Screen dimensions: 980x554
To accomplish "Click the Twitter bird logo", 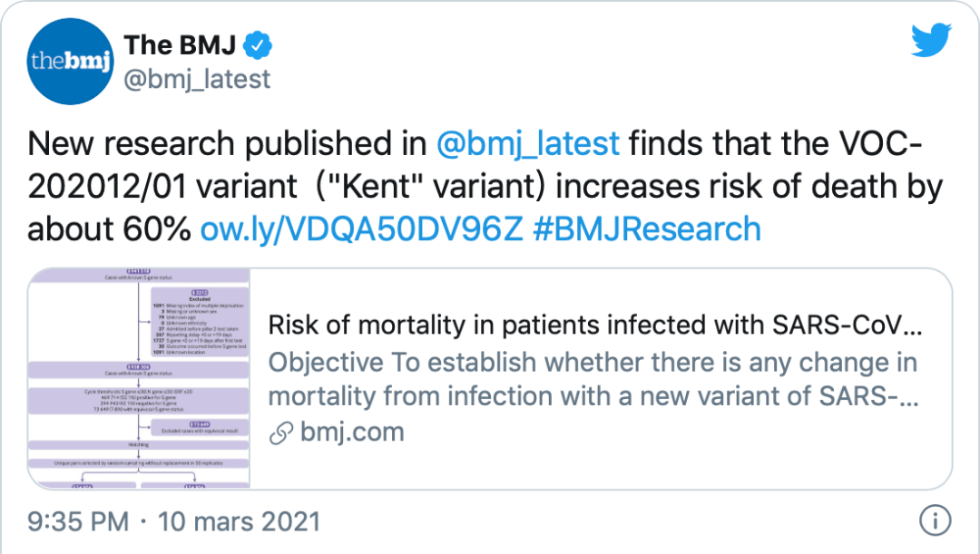I will coord(934,41).
